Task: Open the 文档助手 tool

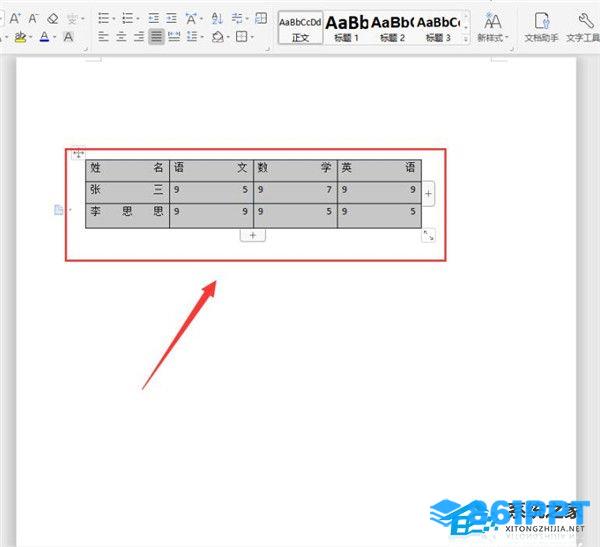Action: pos(541,28)
